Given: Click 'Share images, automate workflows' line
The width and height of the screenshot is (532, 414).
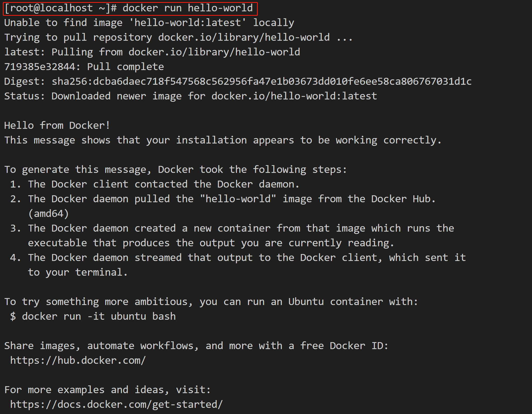Looking at the screenshot, I should pos(196,346).
